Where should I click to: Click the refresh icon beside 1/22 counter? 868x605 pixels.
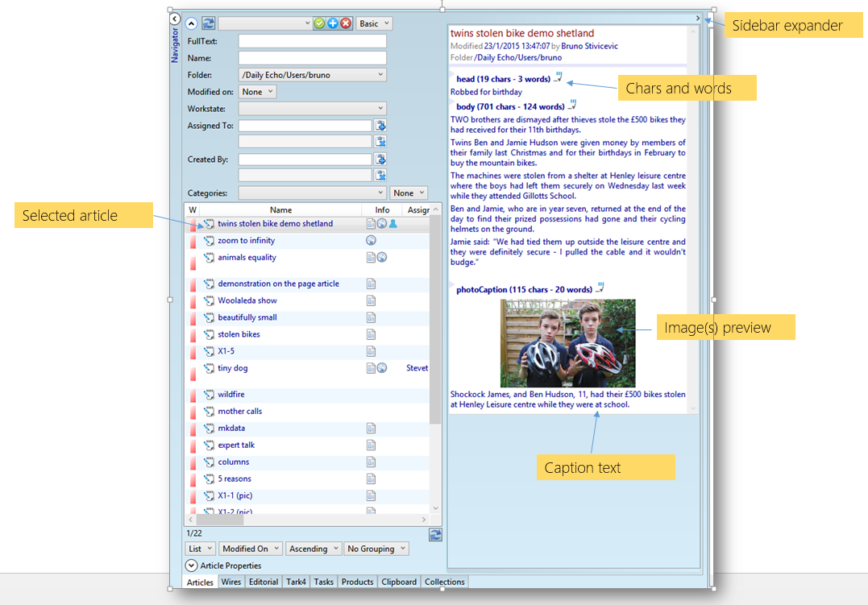(x=435, y=535)
